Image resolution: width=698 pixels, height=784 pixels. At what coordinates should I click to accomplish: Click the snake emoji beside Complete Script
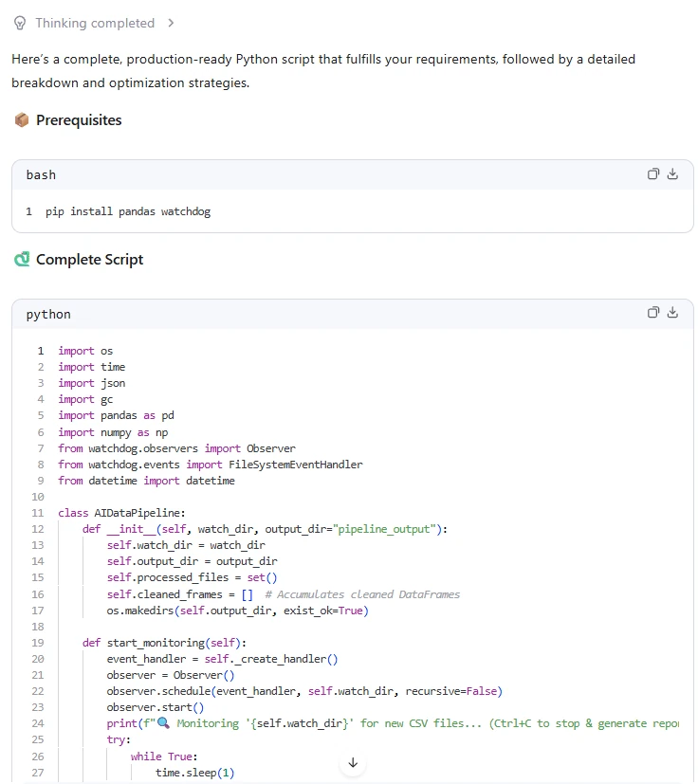[x=22, y=259]
